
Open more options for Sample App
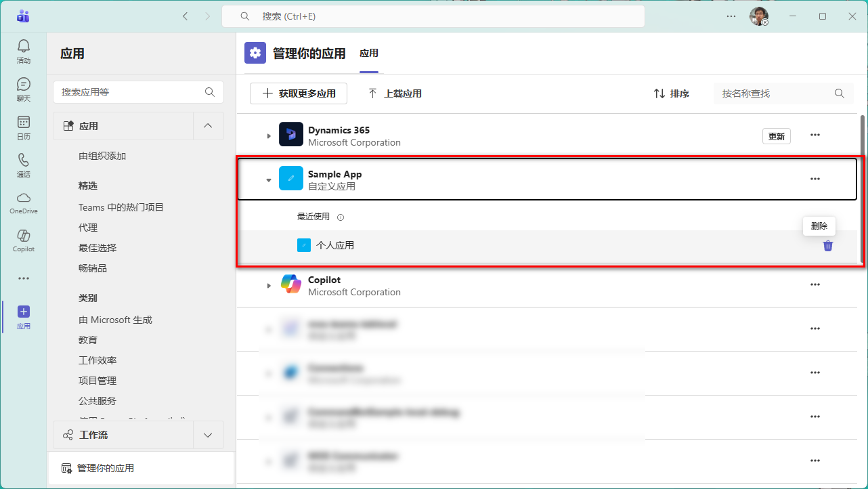(815, 179)
